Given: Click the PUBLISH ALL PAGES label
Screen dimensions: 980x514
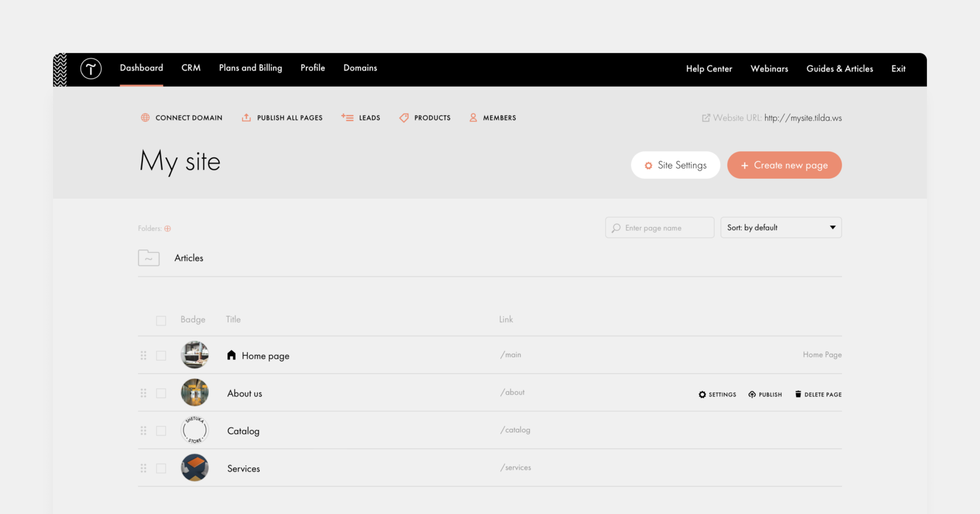Looking at the screenshot, I should point(290,118).
